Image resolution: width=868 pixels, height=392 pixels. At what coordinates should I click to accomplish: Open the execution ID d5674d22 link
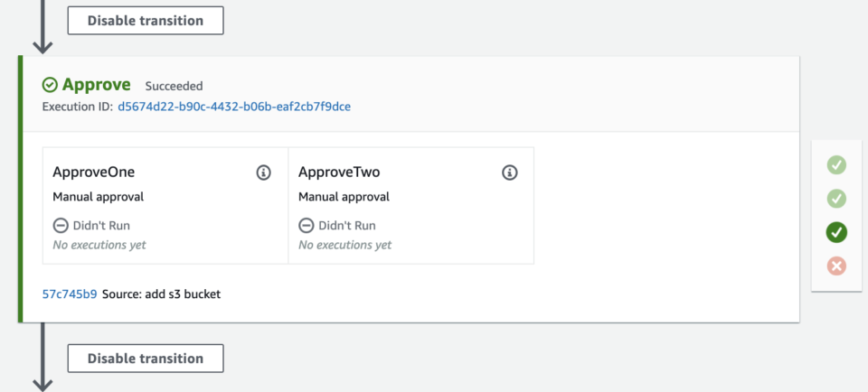(234, 107)
